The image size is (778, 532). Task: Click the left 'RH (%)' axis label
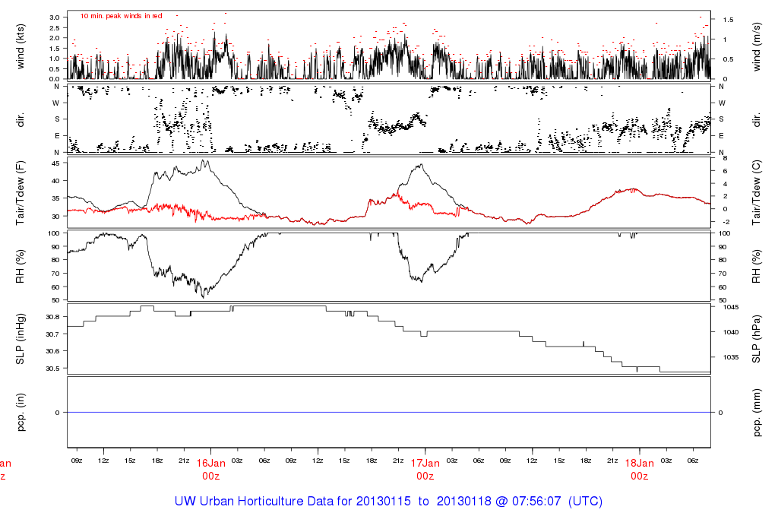[21, 267]
